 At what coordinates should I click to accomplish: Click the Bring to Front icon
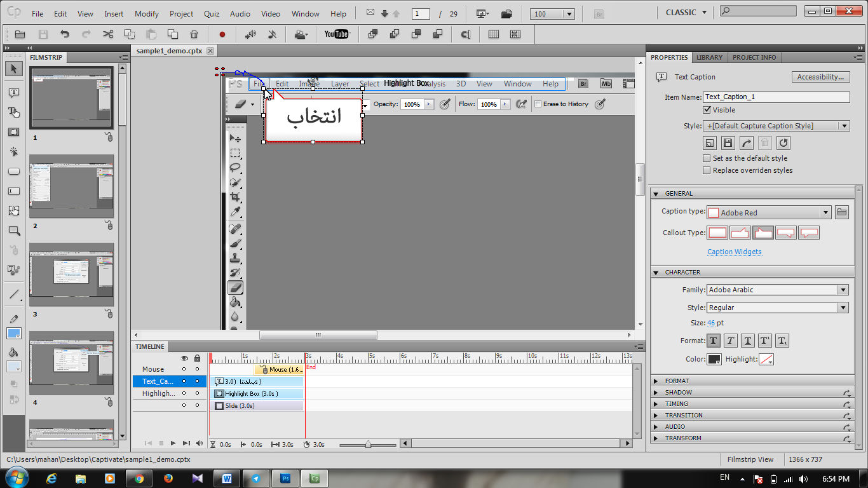(x=373, y=34)
